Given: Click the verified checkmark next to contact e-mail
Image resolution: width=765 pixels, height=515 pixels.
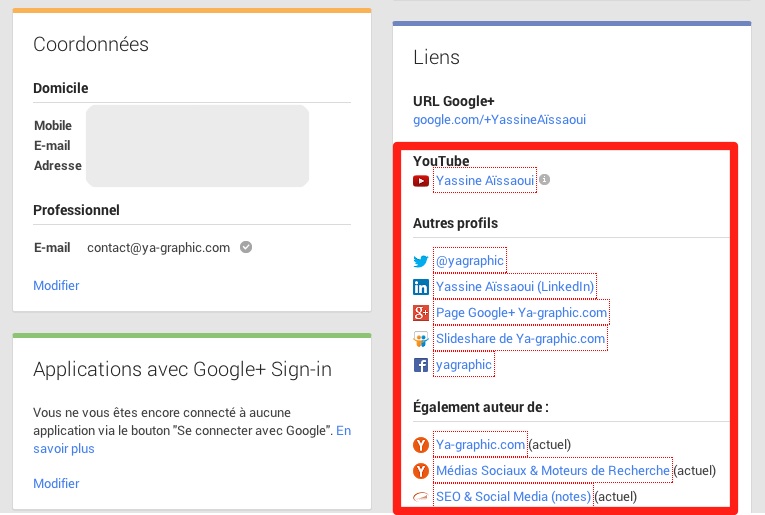Looking at the screenshot, I should 246,247.
